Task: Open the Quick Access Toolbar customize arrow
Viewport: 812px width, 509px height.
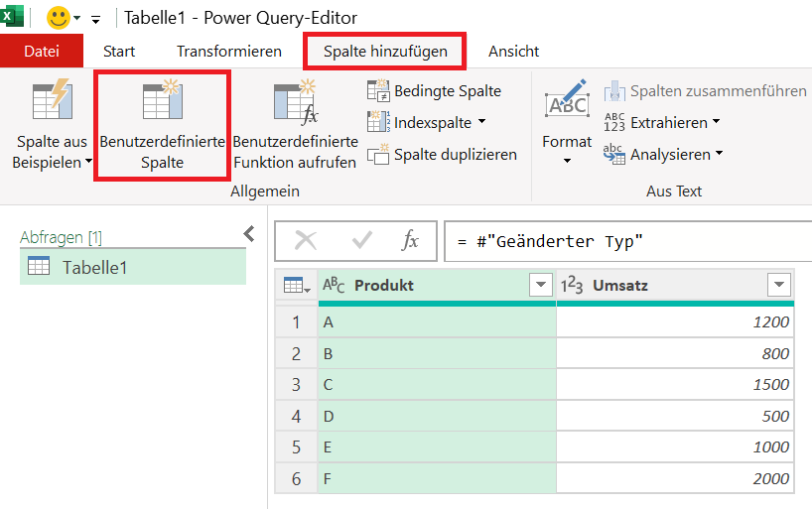Action: point(96,20)
